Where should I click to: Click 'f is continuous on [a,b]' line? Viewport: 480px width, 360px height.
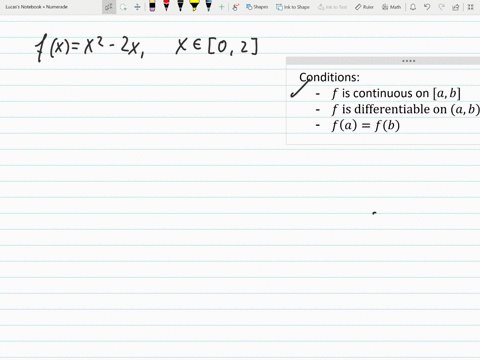tap(396, 93)
